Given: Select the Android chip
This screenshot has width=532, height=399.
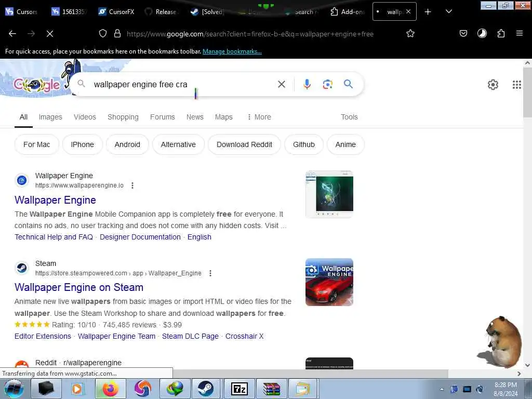Looking at the screenshot, I should tap(127, 144).
